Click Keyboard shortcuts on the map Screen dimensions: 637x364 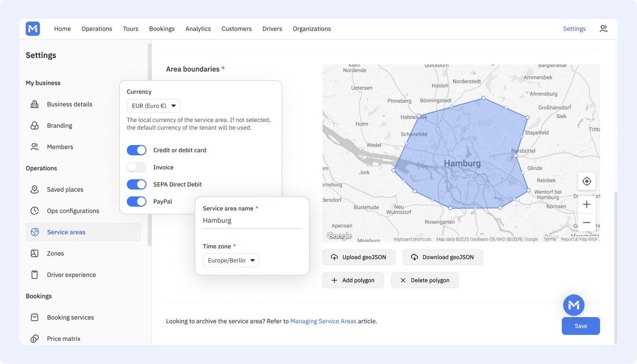point(412,239)
